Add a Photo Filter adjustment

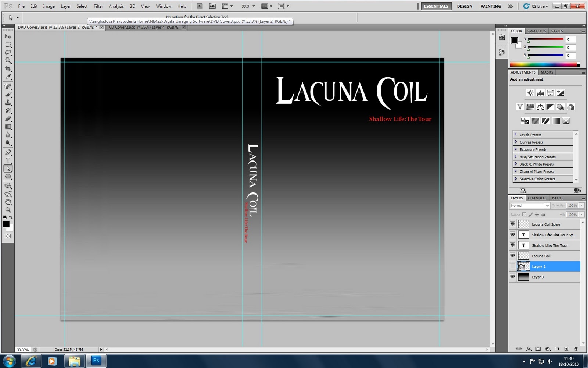(560, 107)
